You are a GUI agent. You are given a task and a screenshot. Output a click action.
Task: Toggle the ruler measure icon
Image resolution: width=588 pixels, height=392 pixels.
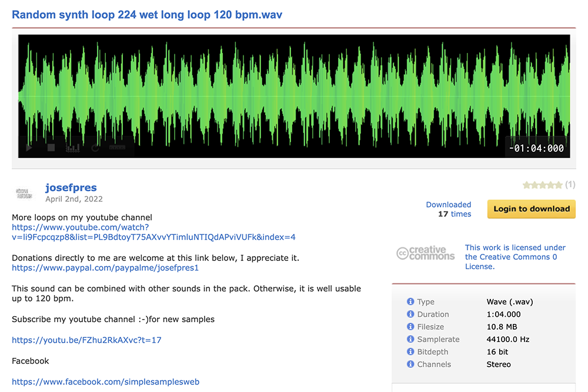118,148
